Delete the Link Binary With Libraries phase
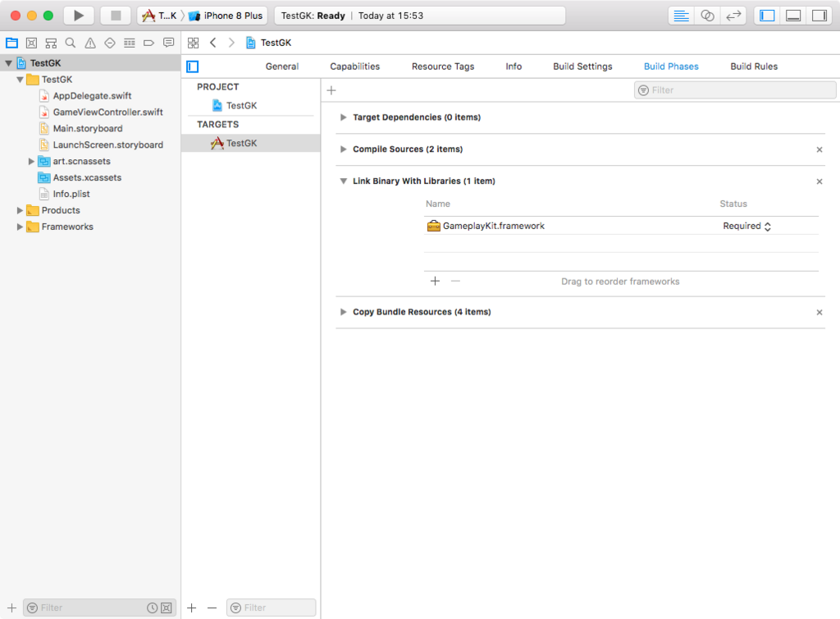840x619 pixels. click(819, 181)
